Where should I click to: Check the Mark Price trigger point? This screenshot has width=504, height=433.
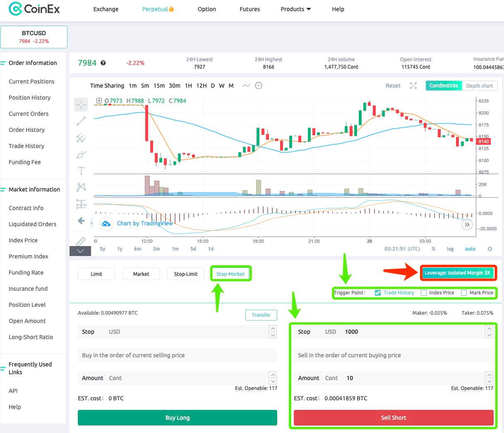click(464, 293)
